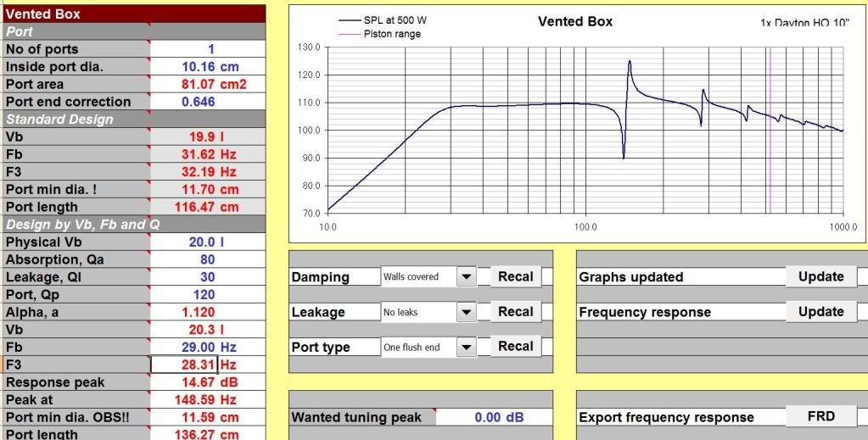Open the Leakage dropdown arrow
The width and height of the screenshot is (868, 440).
point(467,312)
